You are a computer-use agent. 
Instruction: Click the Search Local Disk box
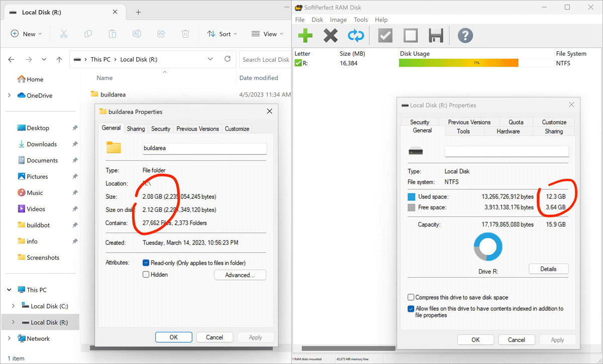coord(265,59)
